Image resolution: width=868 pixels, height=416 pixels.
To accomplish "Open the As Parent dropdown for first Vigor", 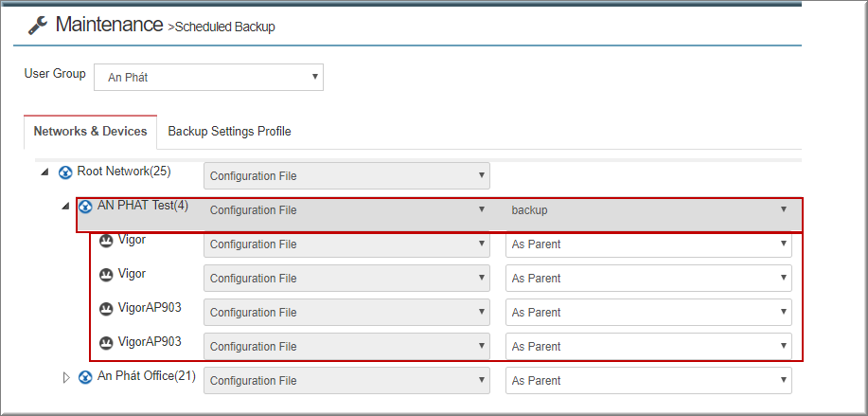I will point(648,244).
